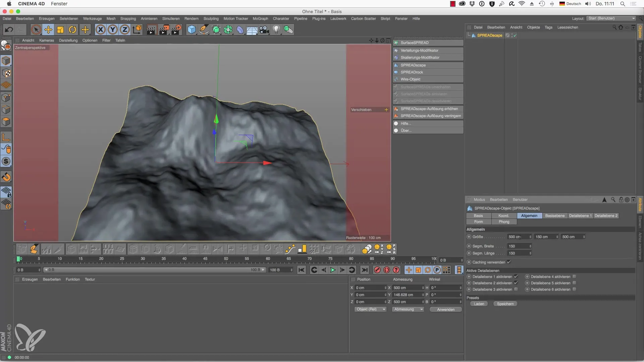The image size is (644, 362).
Task: Switch to the Phong tab
Action: click(504, 222)
